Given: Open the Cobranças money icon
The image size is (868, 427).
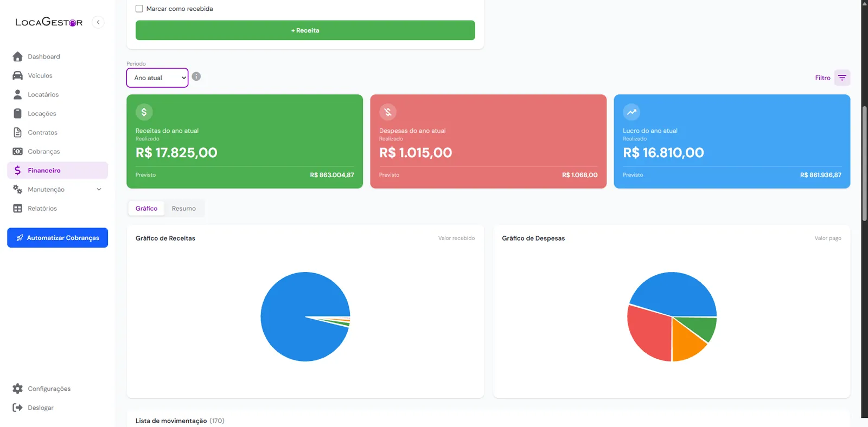Looking at the screenshot, I should coord(17,152).
